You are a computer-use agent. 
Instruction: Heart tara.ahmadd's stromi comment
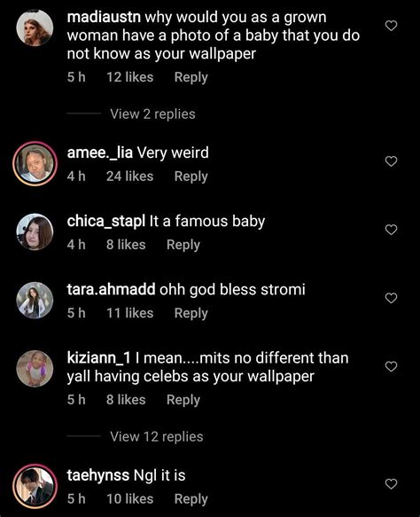click(391, 298)
